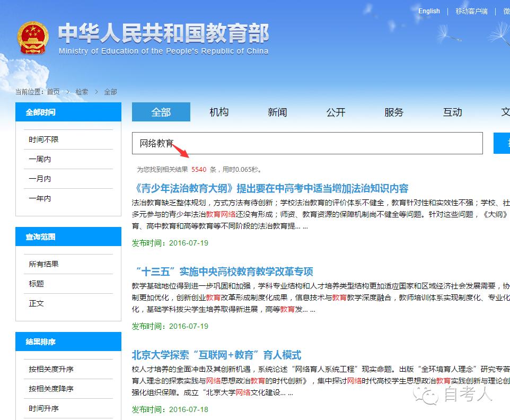Switch to the 机构 tab
510x420 pixels.
219,112
